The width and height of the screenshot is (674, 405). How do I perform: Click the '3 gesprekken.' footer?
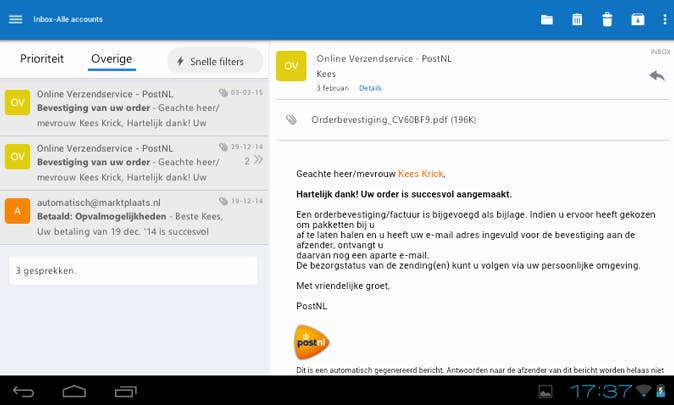133,270
